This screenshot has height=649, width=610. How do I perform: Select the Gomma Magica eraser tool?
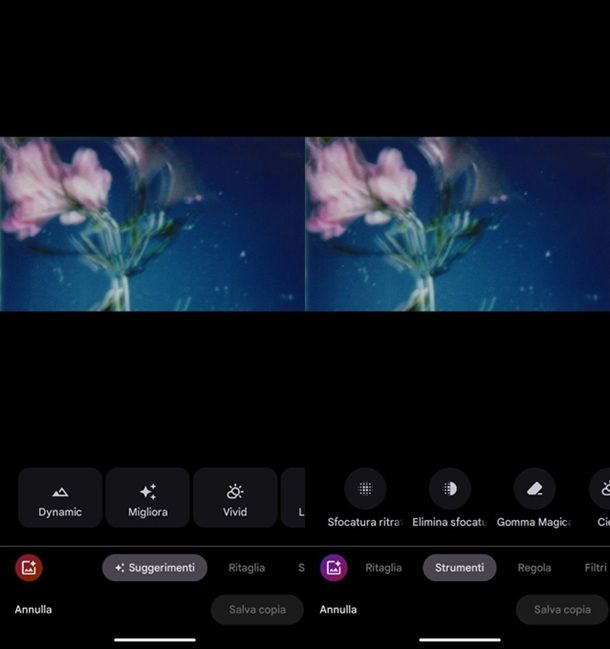[534, 489]
